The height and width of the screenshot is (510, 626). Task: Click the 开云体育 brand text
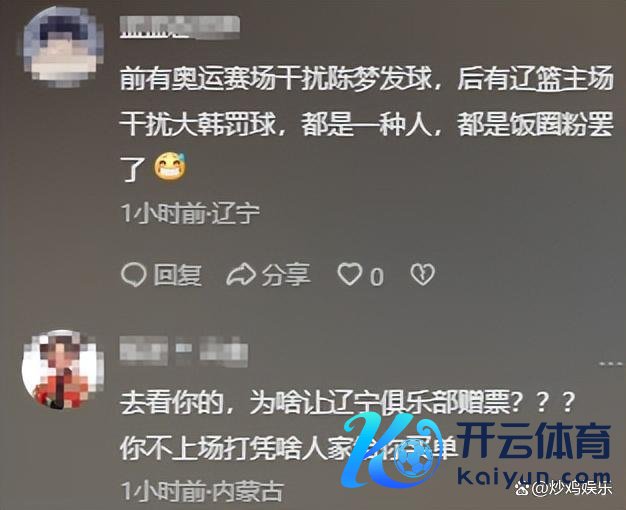pos(534,441)
